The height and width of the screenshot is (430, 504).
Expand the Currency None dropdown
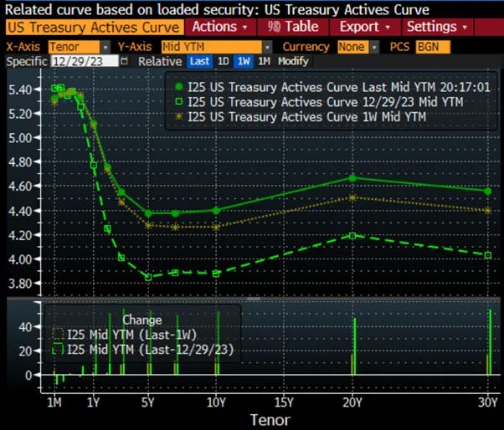pos(374,48)
